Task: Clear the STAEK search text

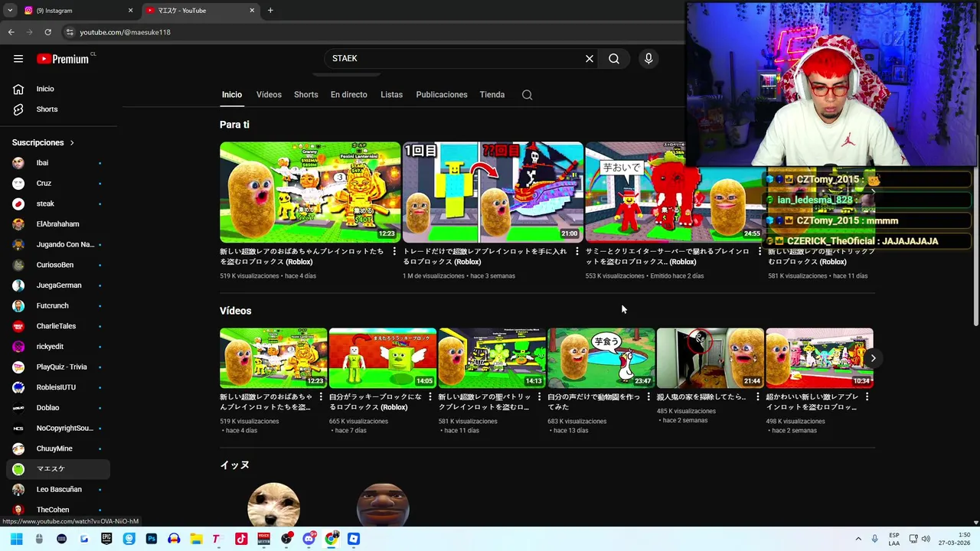Action: 590,59
